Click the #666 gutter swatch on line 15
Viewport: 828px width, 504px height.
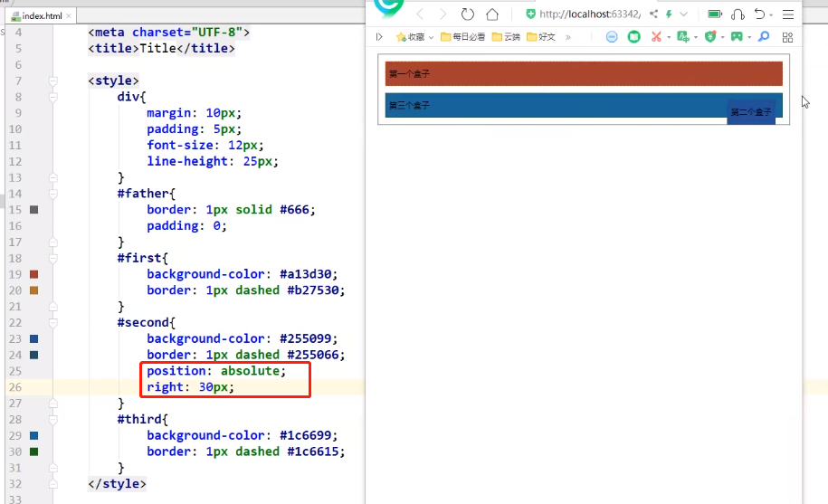click(x=33, y=210)
